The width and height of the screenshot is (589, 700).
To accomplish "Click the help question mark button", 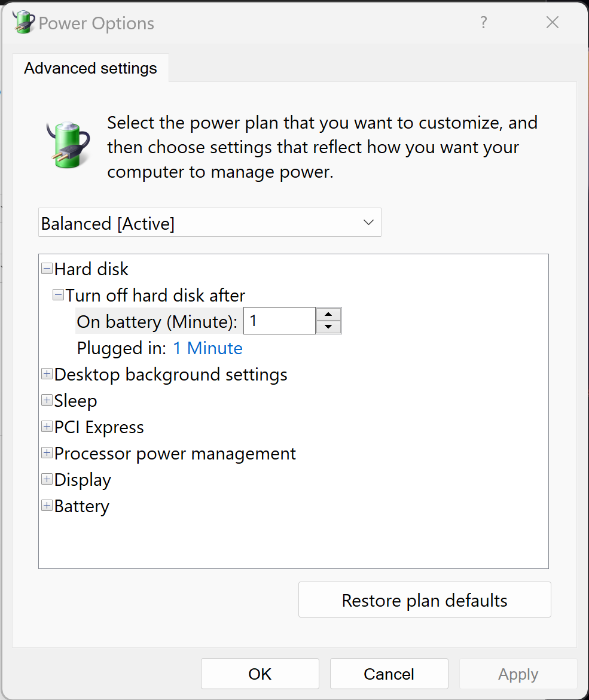I will 484,23.
